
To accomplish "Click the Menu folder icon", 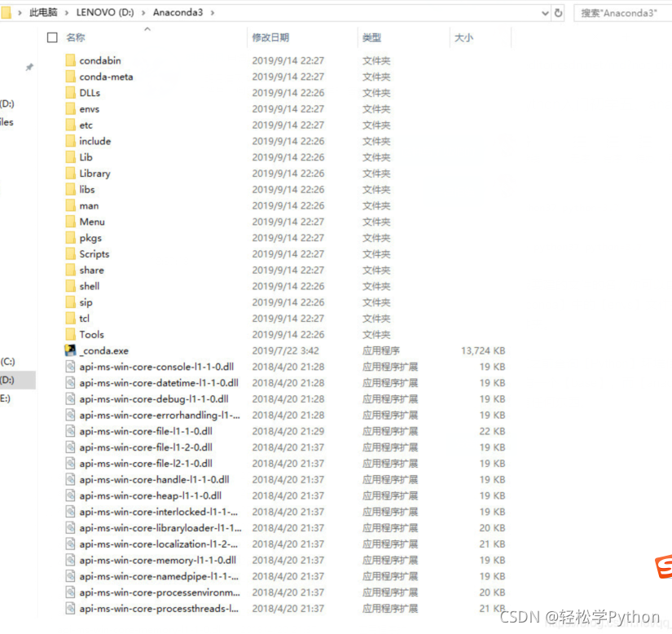I will coord(71,222).
